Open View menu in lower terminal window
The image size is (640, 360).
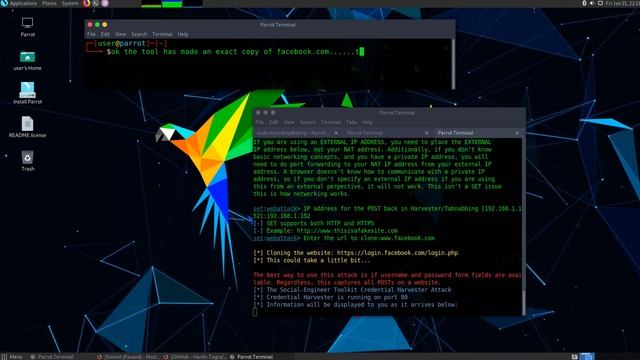[x=289, y=122]
